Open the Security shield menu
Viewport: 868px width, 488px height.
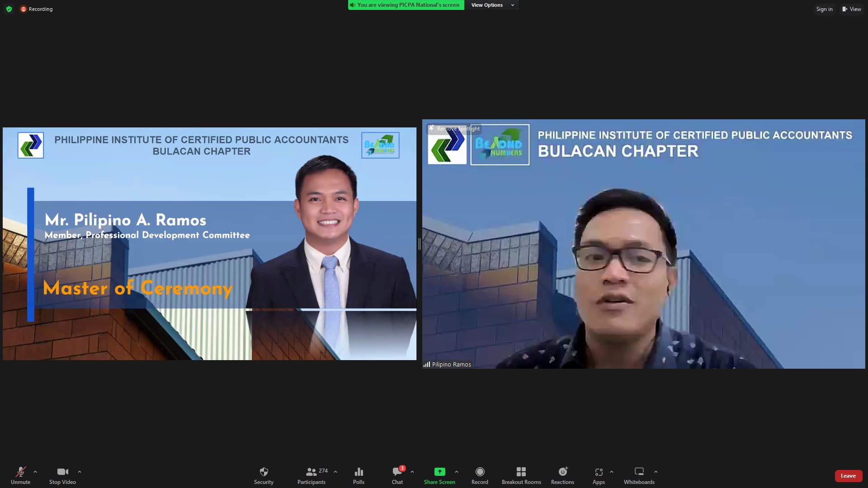click(x=264, y=475)
